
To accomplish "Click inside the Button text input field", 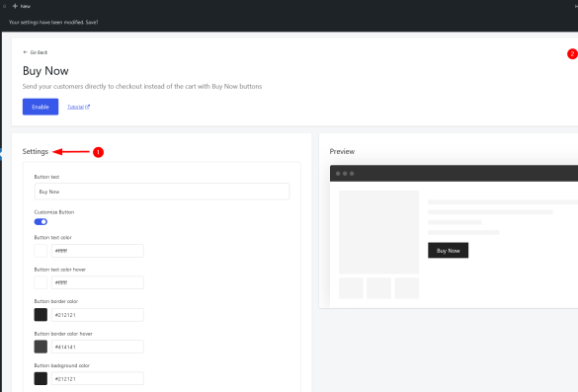I will (162, 192).
